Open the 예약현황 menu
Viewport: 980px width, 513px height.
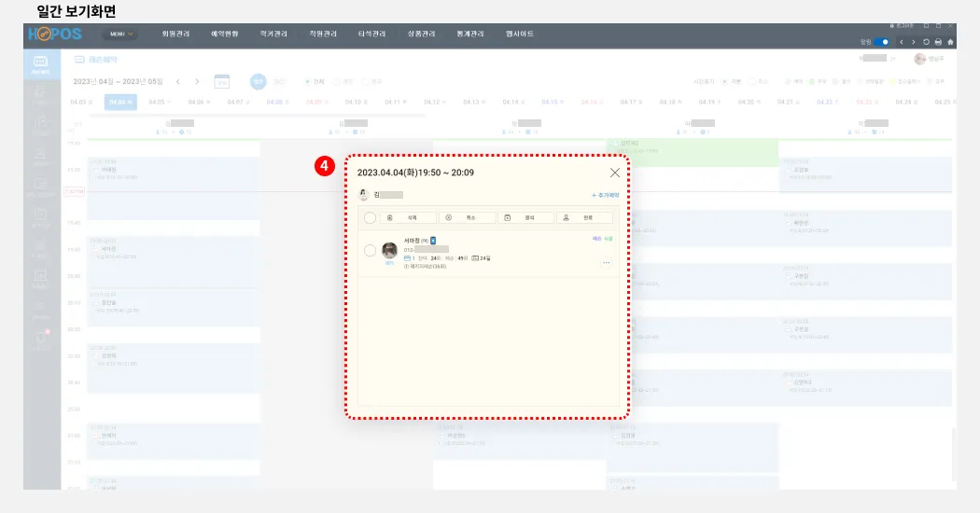224,34
